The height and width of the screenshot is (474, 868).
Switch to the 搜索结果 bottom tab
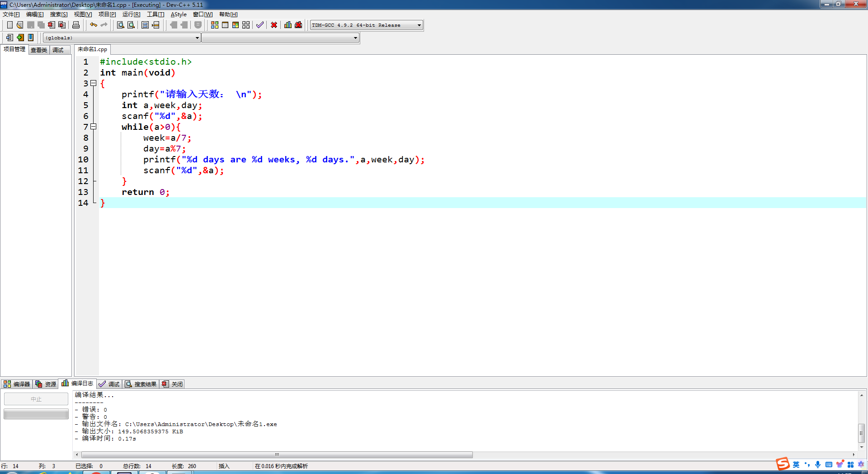tap(141, 384)
